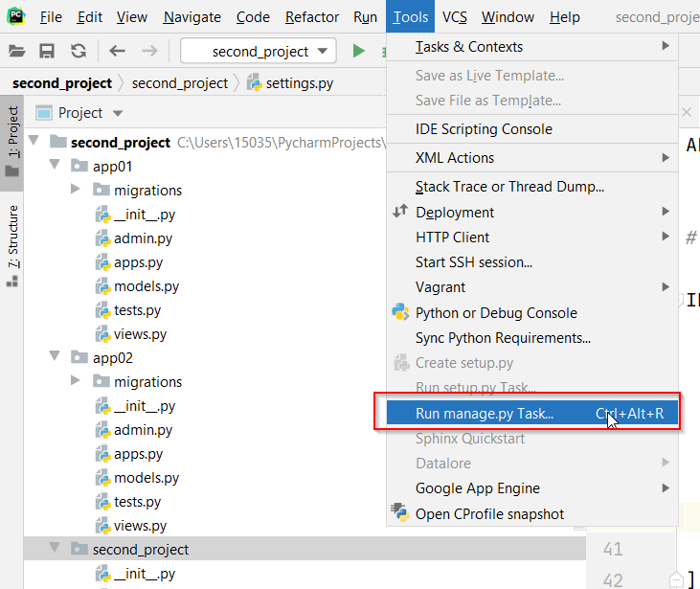Expand migrations folder under app01
The image size is (700, 589).
click(x=76, y=189)
